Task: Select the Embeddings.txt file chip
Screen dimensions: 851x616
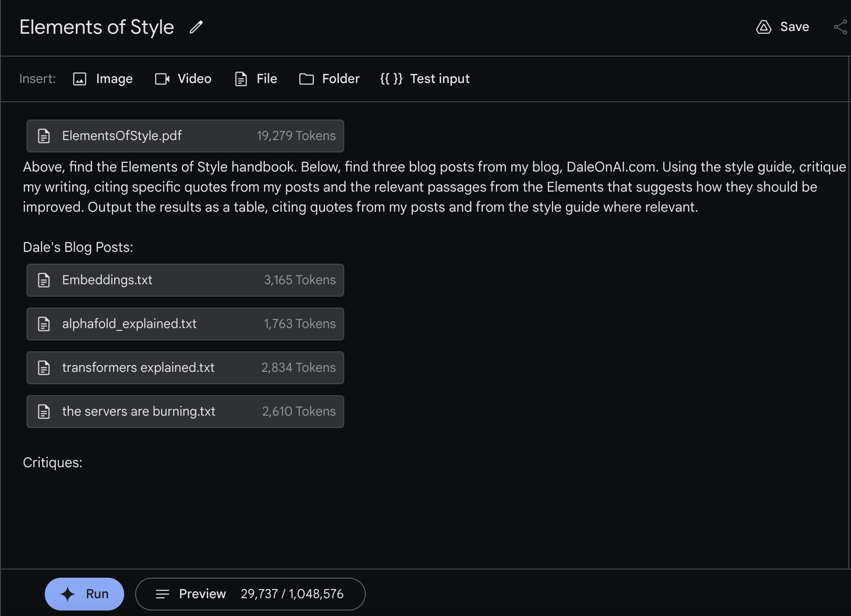Action: (x=185, y=280)
